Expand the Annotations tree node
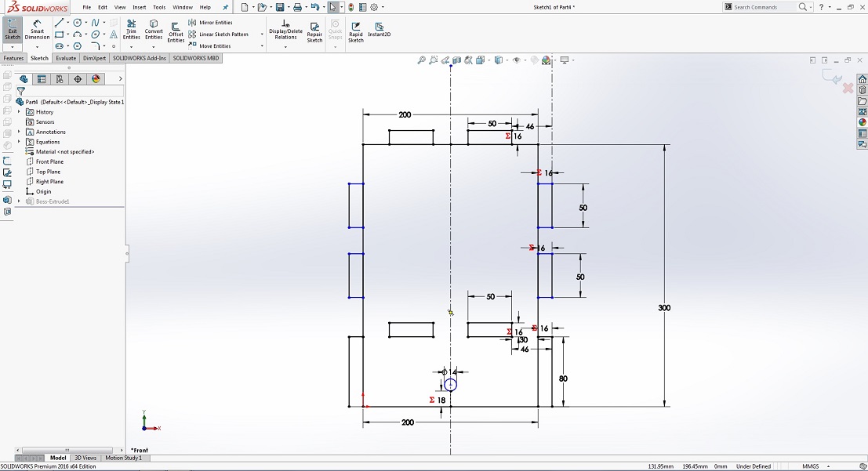Image resolution: width=868 pixels, height=471 pixels. pos(19,132)
